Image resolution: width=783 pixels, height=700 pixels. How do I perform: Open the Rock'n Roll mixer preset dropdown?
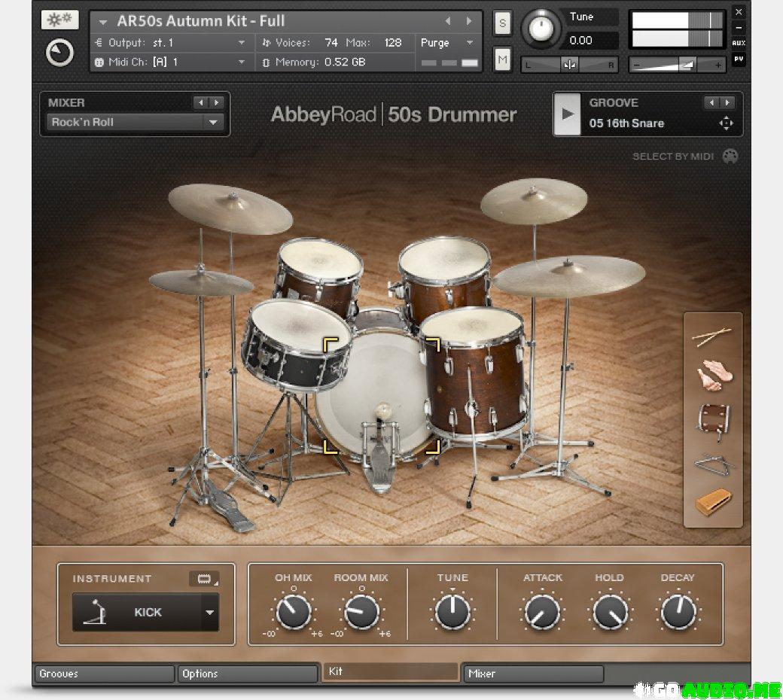[x=213, y=122]
